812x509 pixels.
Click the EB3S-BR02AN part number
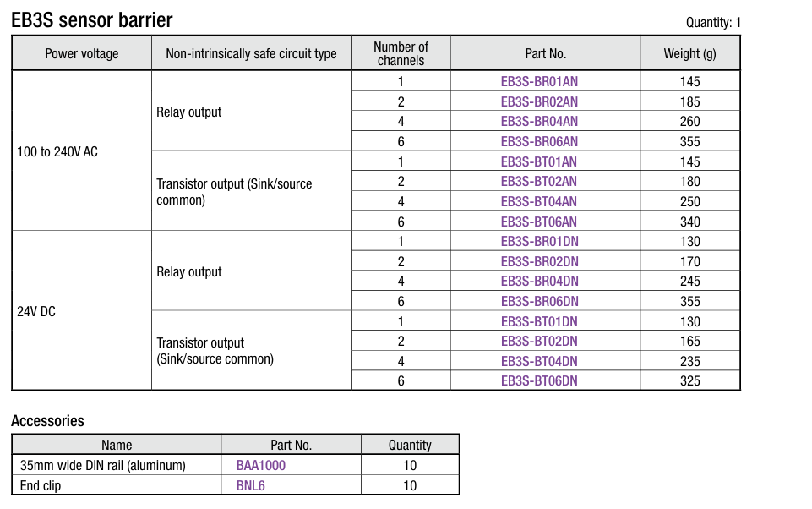point(539,101)
